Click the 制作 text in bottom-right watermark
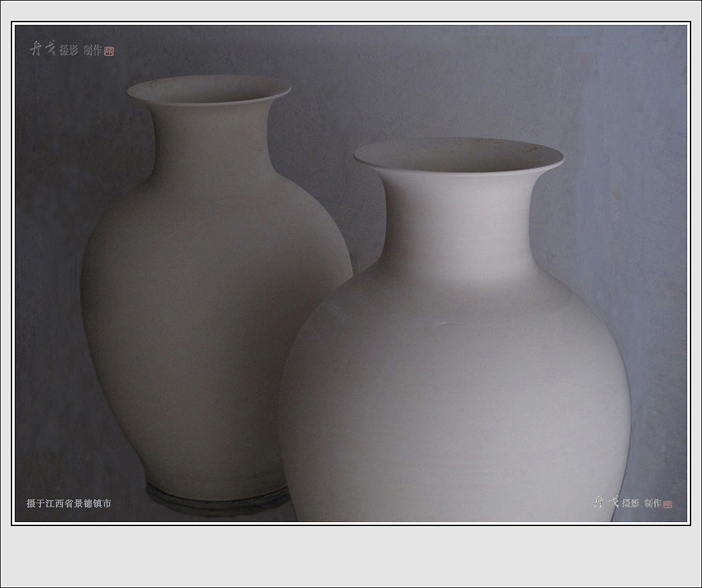702x588 pixels. coord(653,503)
